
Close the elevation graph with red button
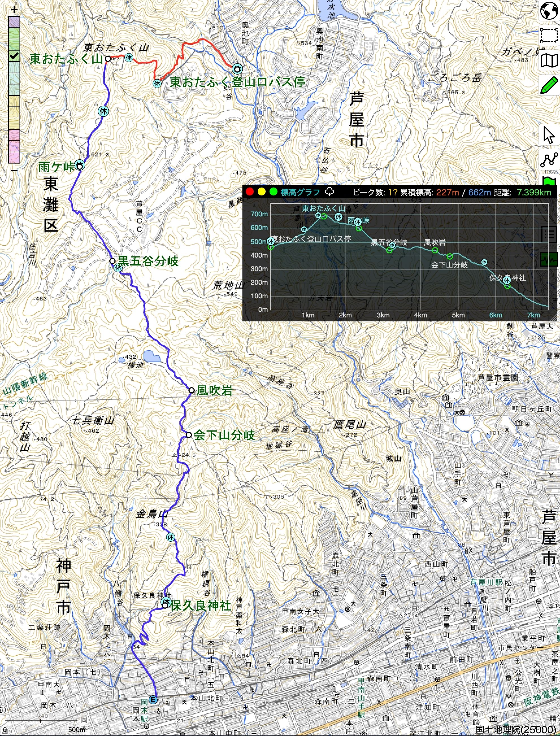tap(250, 192)
